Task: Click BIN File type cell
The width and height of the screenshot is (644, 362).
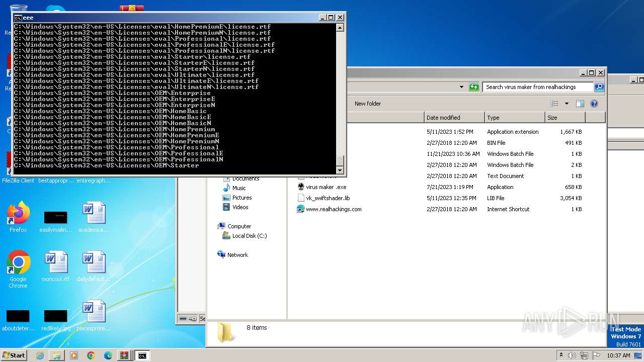Action: 496,143
